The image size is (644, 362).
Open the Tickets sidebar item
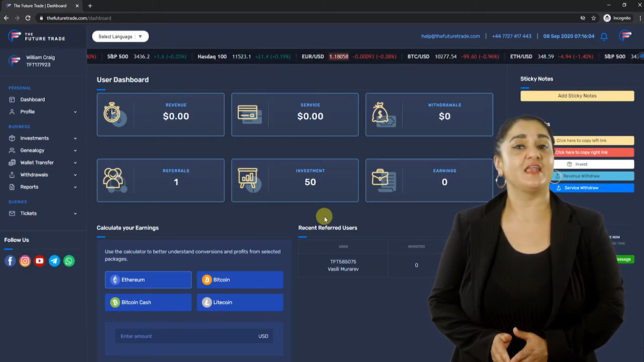29,214
